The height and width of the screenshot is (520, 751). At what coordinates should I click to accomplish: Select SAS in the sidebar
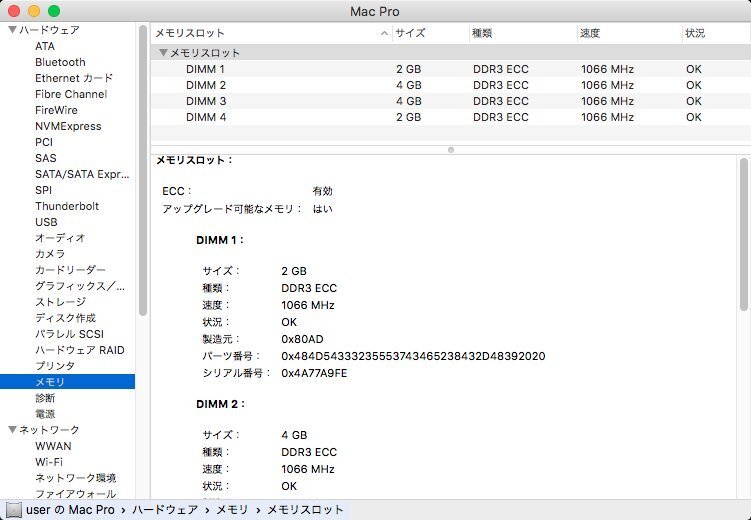46,158
